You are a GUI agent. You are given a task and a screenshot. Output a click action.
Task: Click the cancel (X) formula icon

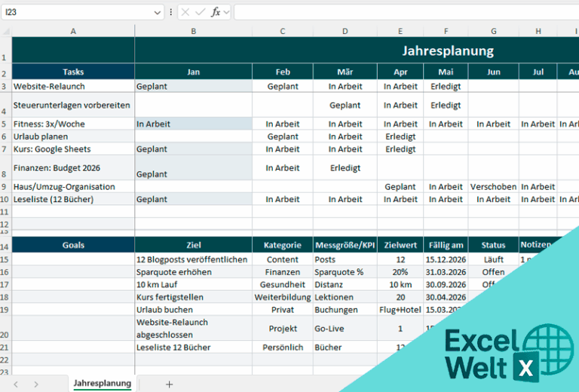185,12
